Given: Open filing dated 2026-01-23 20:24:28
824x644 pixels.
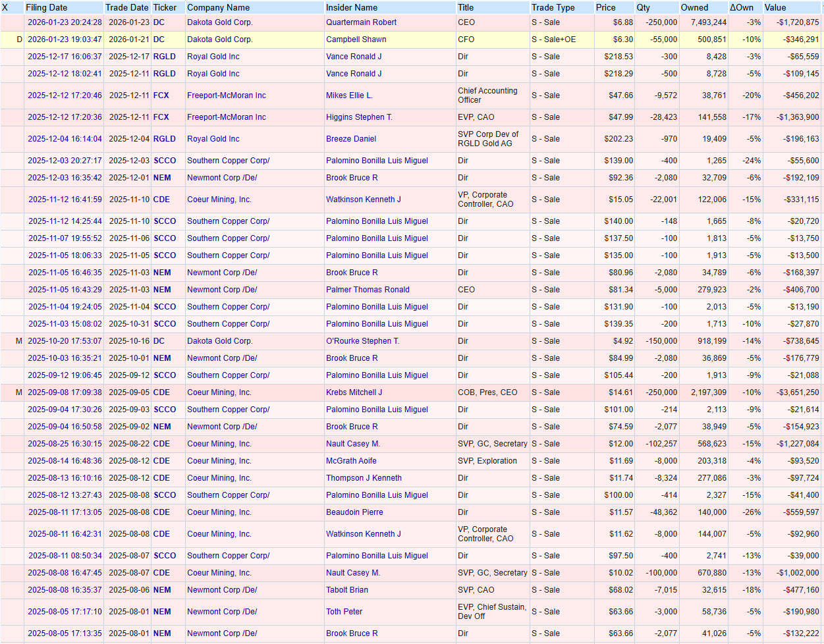Looking at the screenshot, I should tap(65, 22).
